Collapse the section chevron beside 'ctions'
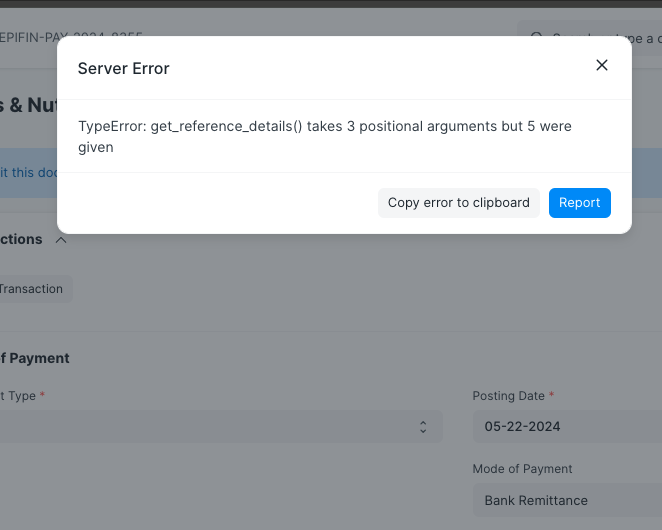Viewport: 662px width, 530px height. coord(61,240)
